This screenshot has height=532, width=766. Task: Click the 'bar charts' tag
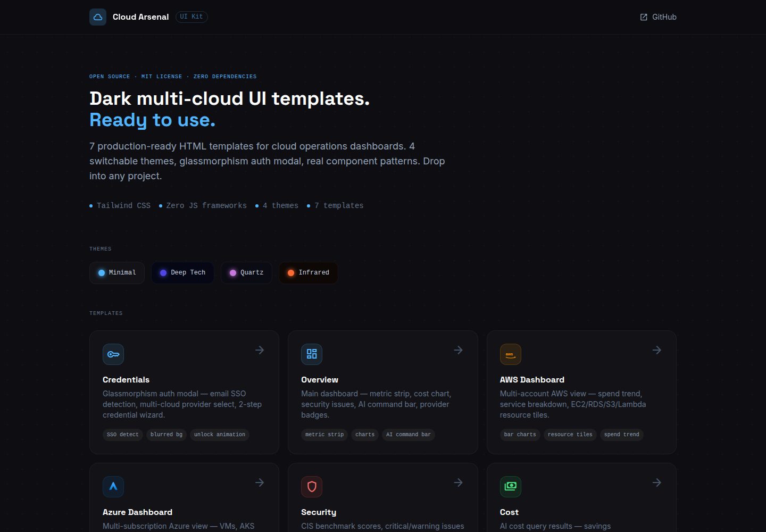click(x=520, y=435)
